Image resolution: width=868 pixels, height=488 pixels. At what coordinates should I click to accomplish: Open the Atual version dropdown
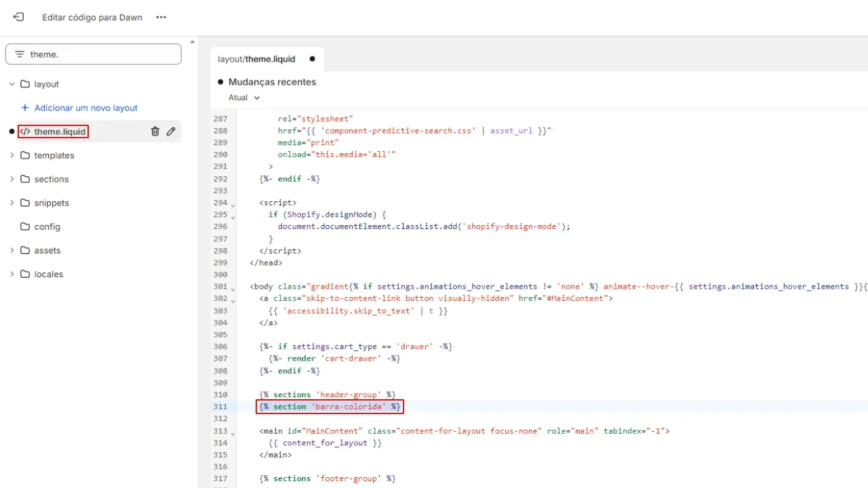pyautogui.click(x=244, y=98)
